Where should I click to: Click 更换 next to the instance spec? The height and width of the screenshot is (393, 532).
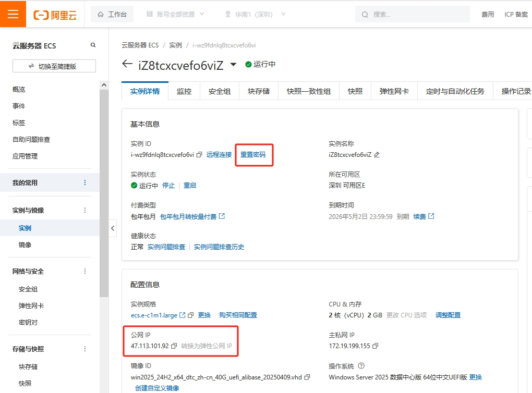tap(204, 315)
